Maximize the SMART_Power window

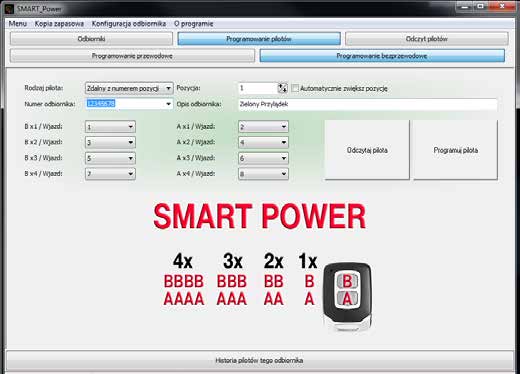click(481, 6)
